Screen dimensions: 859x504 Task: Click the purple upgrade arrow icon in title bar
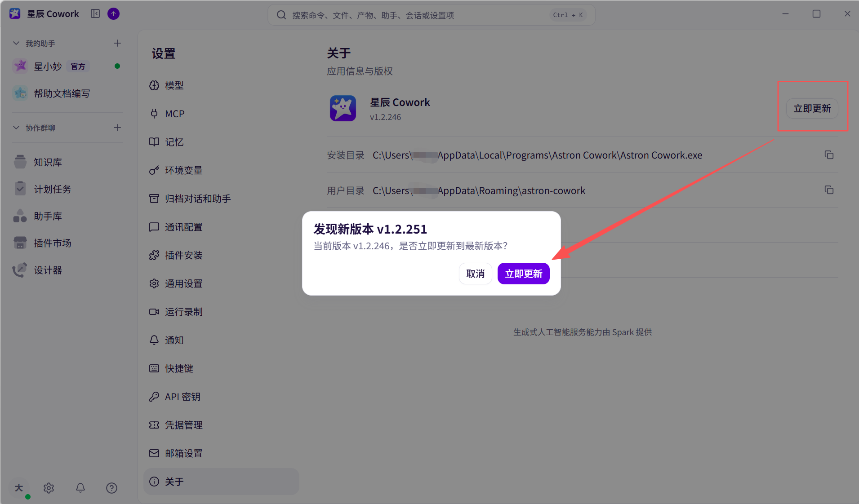(114, 14)
